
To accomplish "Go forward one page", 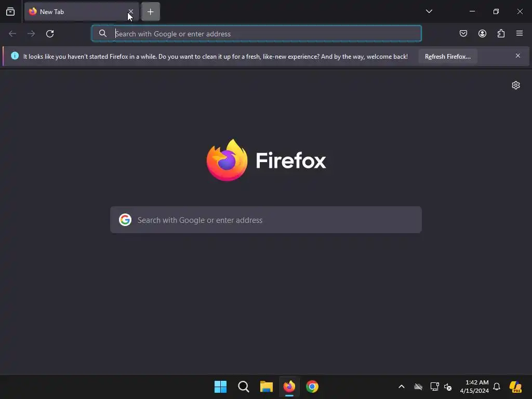I will (x=31, y=34).
